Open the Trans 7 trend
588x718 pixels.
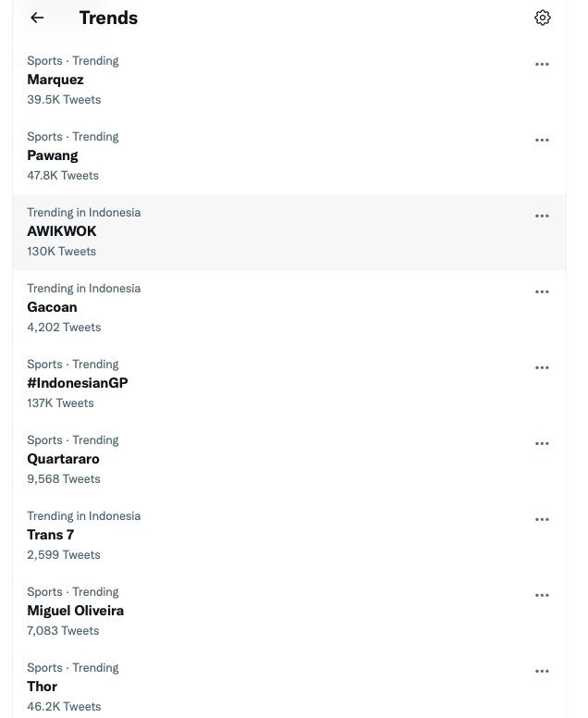[289, 536]
